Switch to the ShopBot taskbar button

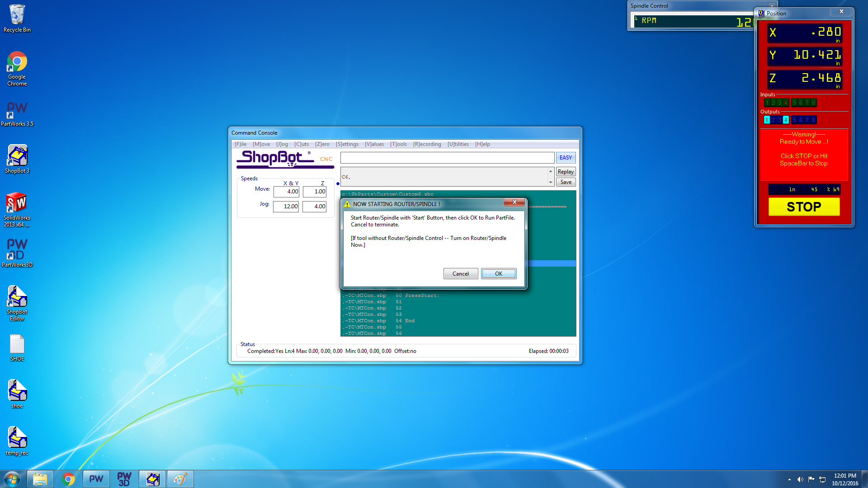(x=153, y=479)
